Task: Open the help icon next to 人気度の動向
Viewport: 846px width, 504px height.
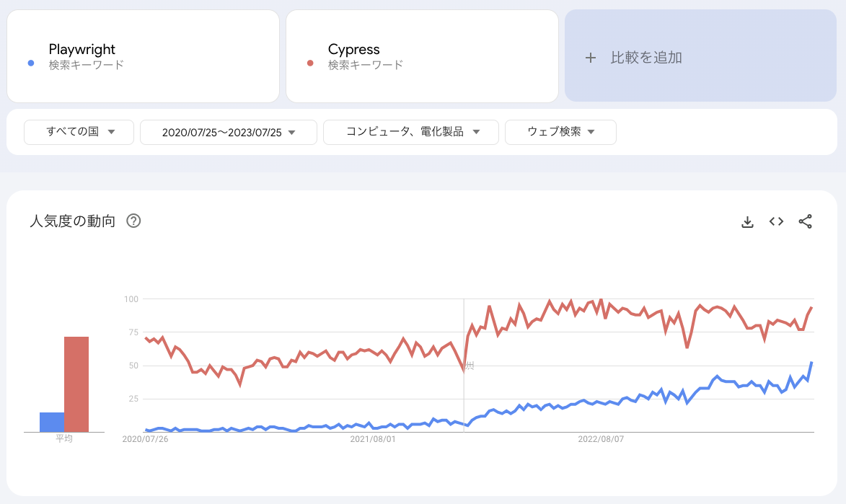Action: click(133, 221)
